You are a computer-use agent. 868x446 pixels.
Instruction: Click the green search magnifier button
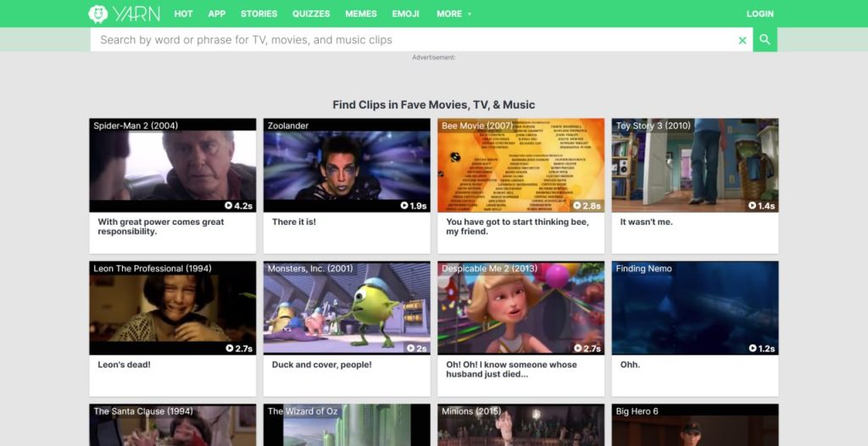[x=765, y=39]
